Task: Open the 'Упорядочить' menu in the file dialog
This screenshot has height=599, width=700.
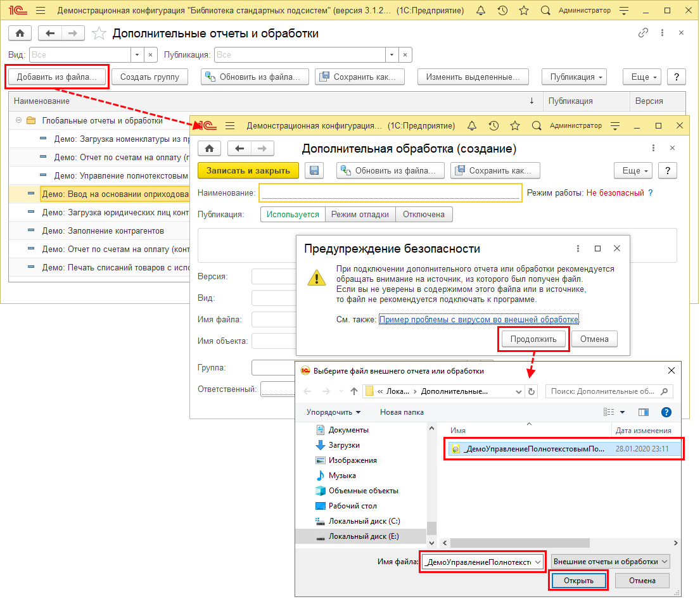Action: click(x=333, y=412)
